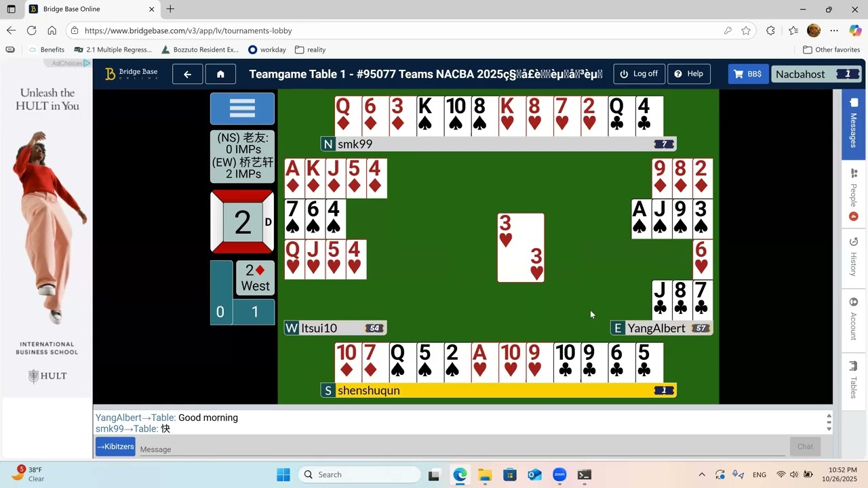Click the taskbar Search box

click(x=359, y=474)
